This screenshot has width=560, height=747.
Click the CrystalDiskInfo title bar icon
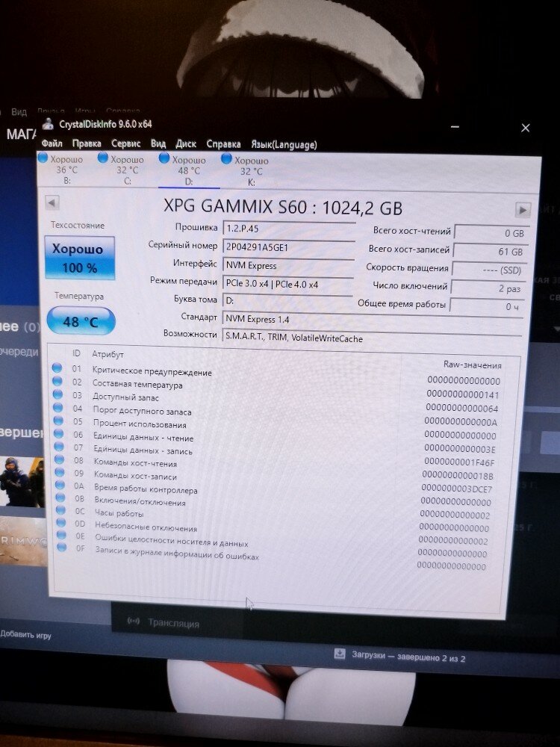click(48, 124)
